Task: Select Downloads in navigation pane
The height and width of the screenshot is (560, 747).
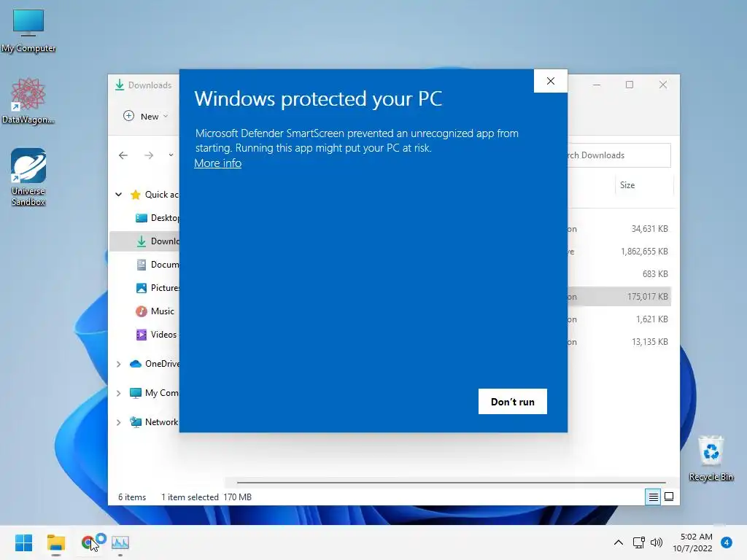Action: point(145,241)
